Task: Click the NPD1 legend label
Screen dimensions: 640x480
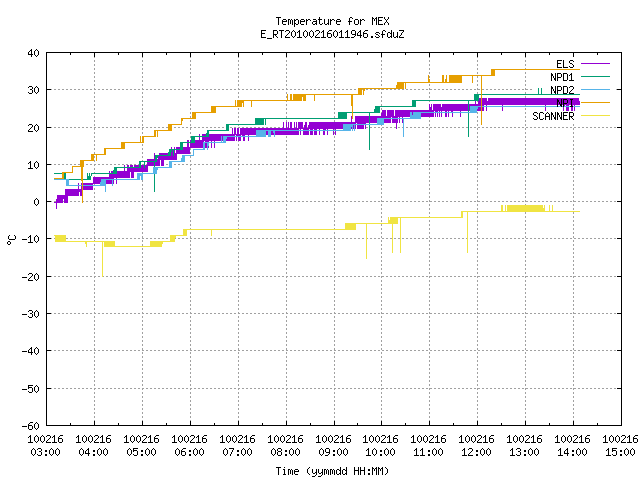Action: click(x=562, y=77)
